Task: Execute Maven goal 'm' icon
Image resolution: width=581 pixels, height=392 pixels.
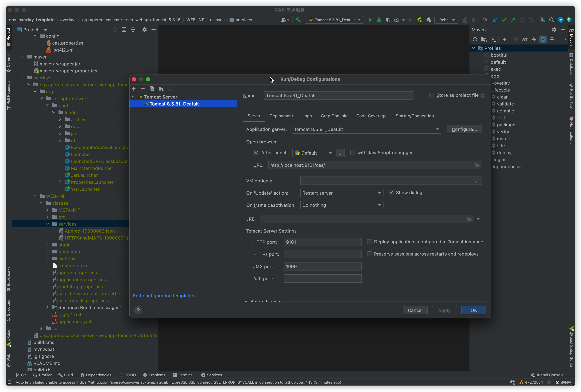Action: 525,39
